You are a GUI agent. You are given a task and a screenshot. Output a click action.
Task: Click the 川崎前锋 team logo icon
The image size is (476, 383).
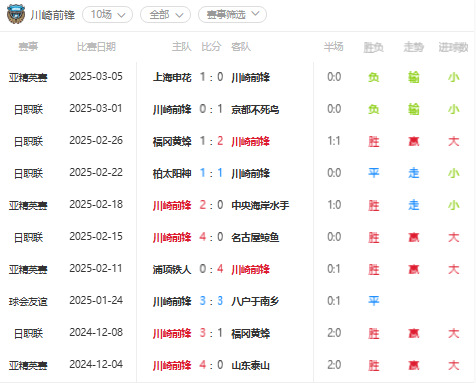[16, 14]
